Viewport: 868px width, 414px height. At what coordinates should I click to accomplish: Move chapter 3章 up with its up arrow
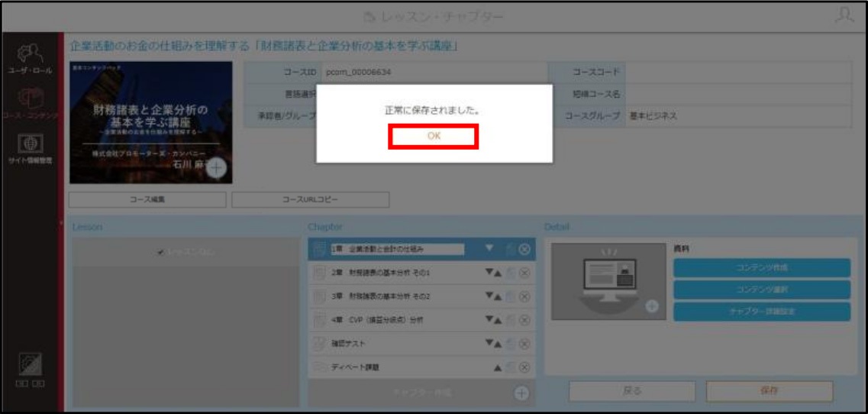click(x=498, y=296)
